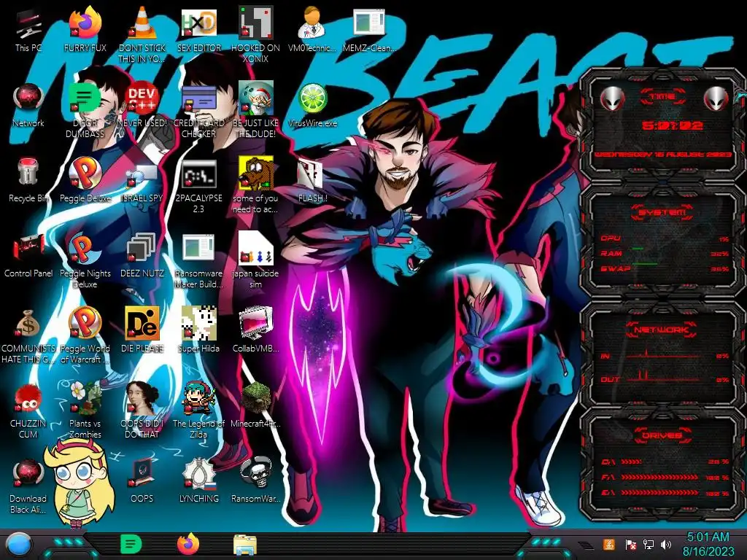Viewport: 747px width, 560px height.
Task: Open the network connection tray icon
Action: [649, 544]
